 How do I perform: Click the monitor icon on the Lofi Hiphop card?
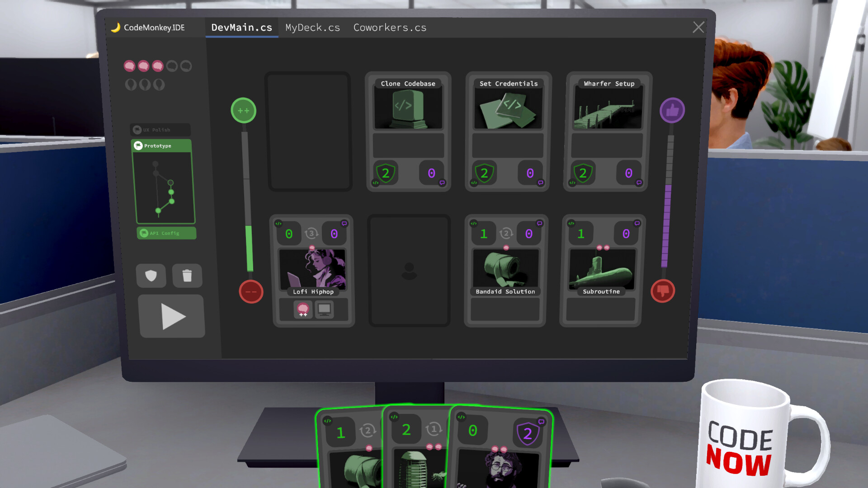(325, 310)
